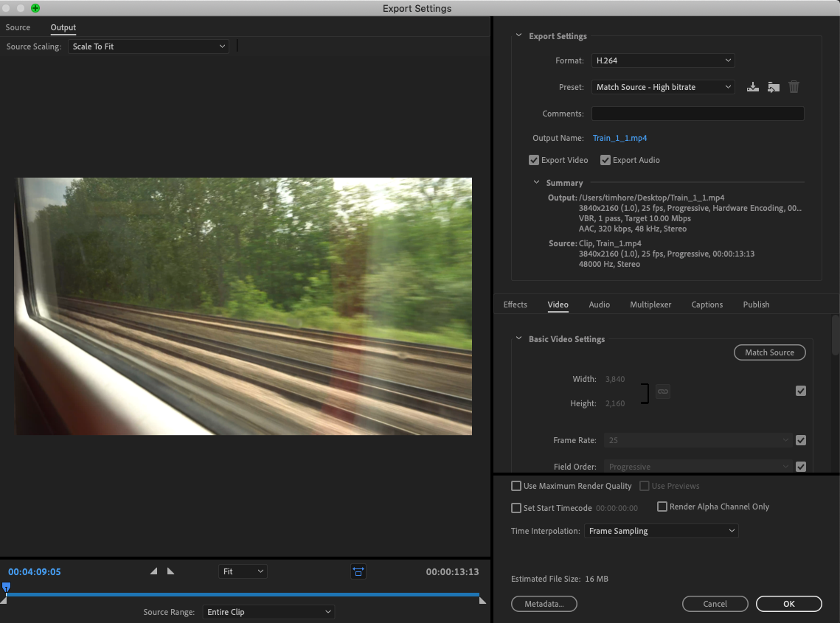Enable Use Maximum Render Quality
This screenshot has width=840, height=623.
coord(516,487)
